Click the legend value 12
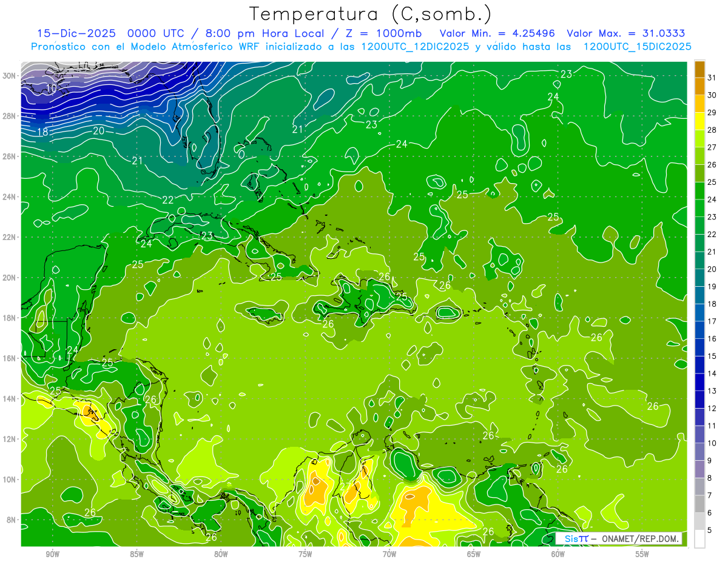 tap(712, 408)
